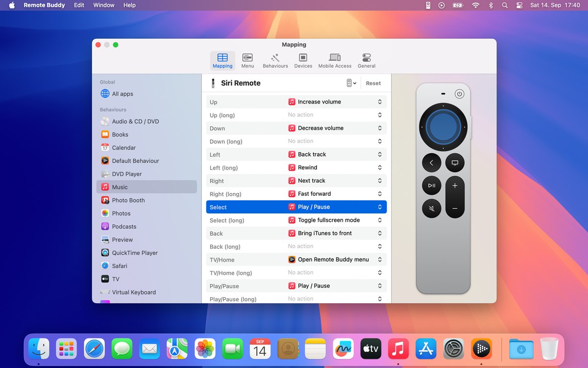The image size is (588, 368).
Task: Open Apple TV app in Dock
Action: pyautogui.click(x=371, y=349)
